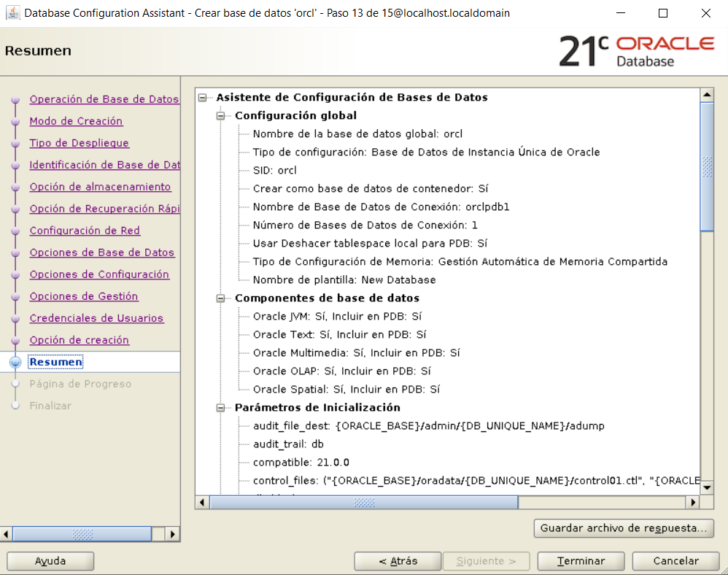Click the step list horizontal scrollbar thumb

point(82,534)
